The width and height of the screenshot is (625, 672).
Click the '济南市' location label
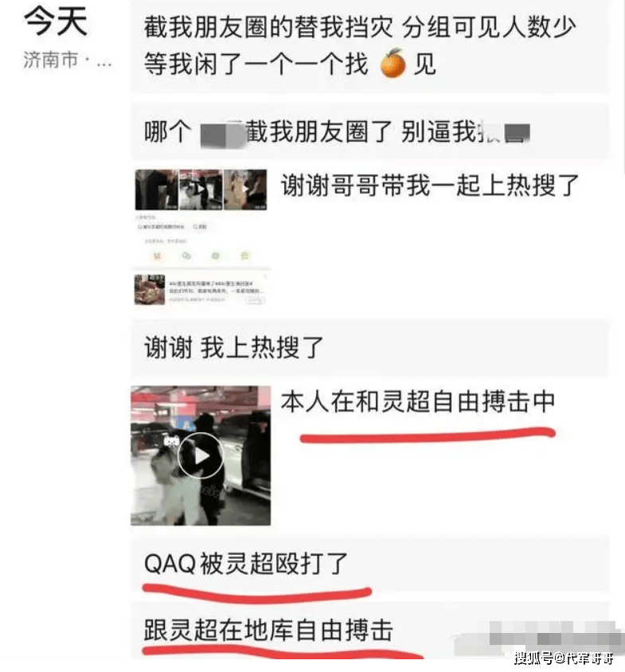(51, 60)
